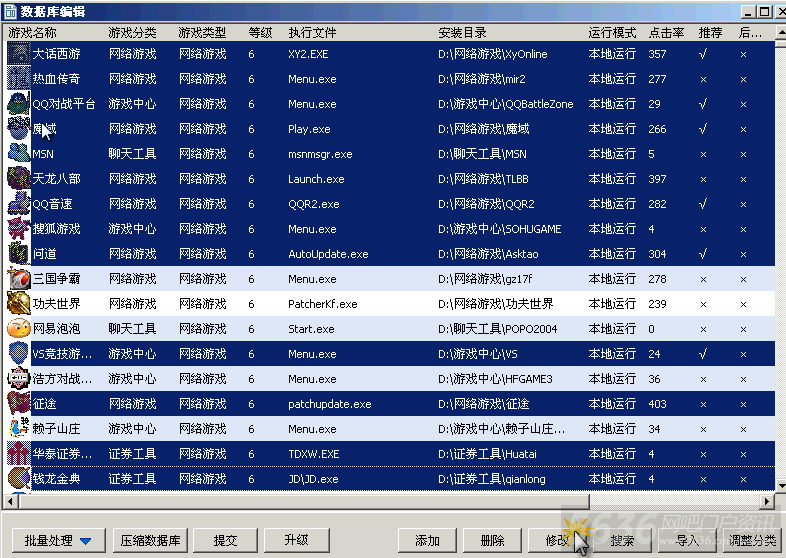Click horizontal scrollbar left arrow
Image resolution: width=786 pixels, height=558 pixels.
[10, 501]
